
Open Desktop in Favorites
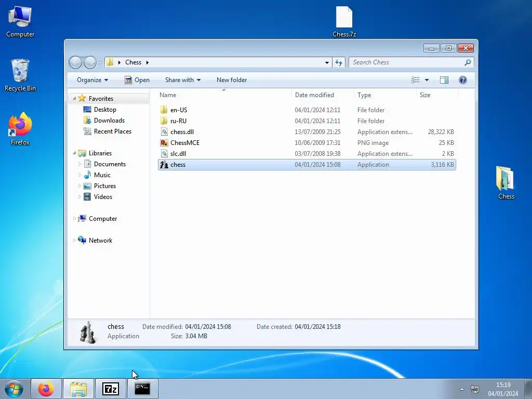105,110
